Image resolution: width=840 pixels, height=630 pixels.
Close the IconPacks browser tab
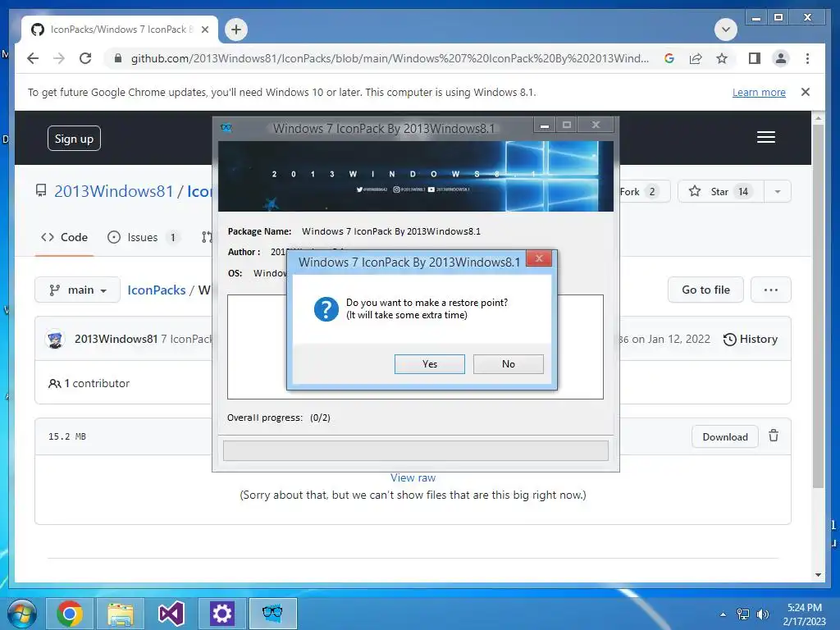click(204, 30)
